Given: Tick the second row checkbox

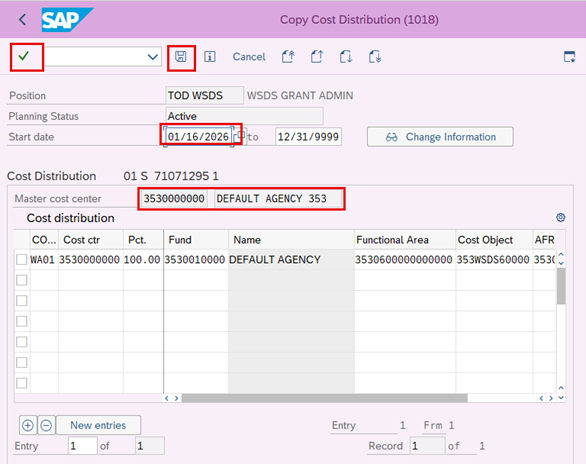Looking at the screenshot, I should point(22,280).
